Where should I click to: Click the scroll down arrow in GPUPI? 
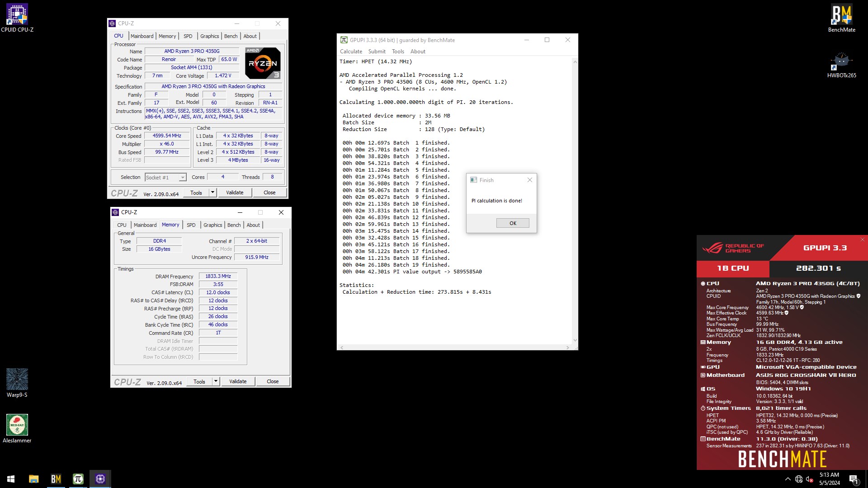click(x=575, y=340)
